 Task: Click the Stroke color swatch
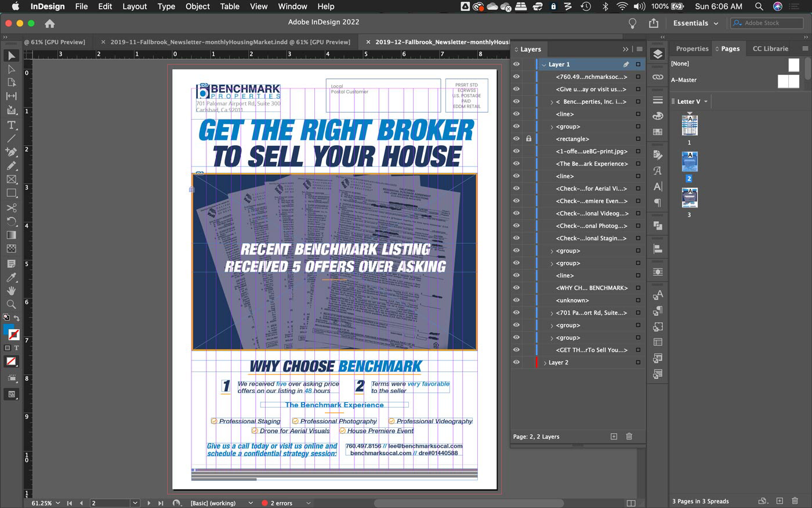click(14, 335)
